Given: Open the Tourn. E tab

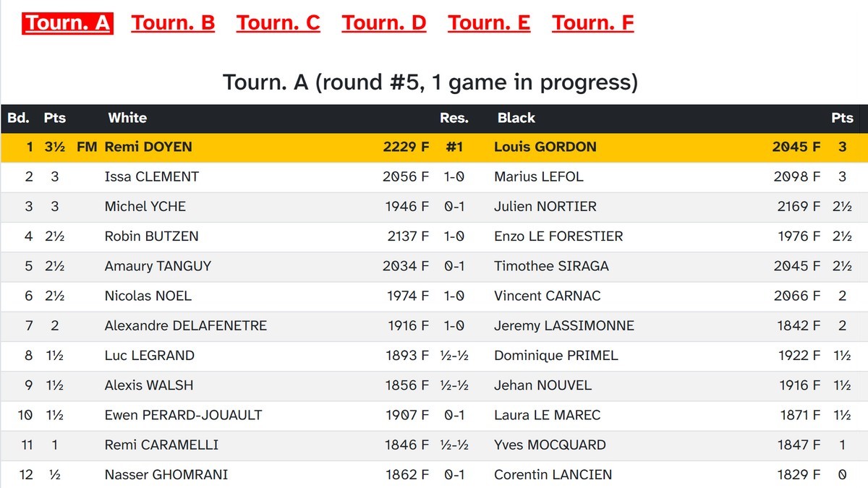Looking at the screenshot, I should coord(489,23).
